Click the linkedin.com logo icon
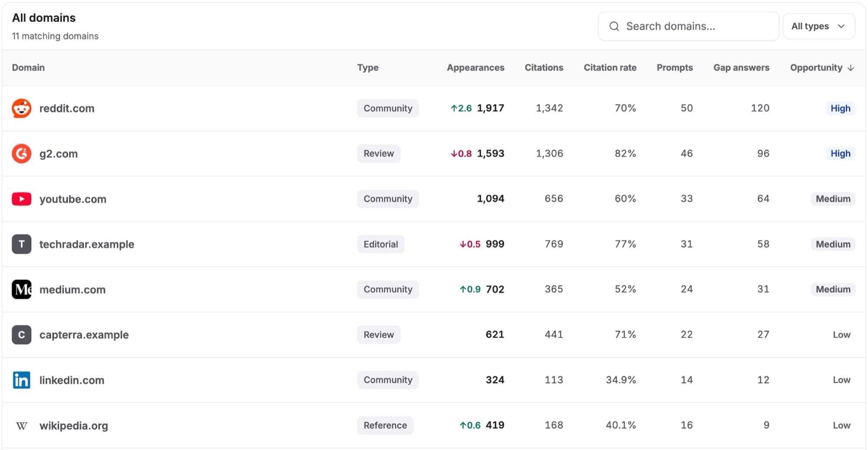 (21, 380)
